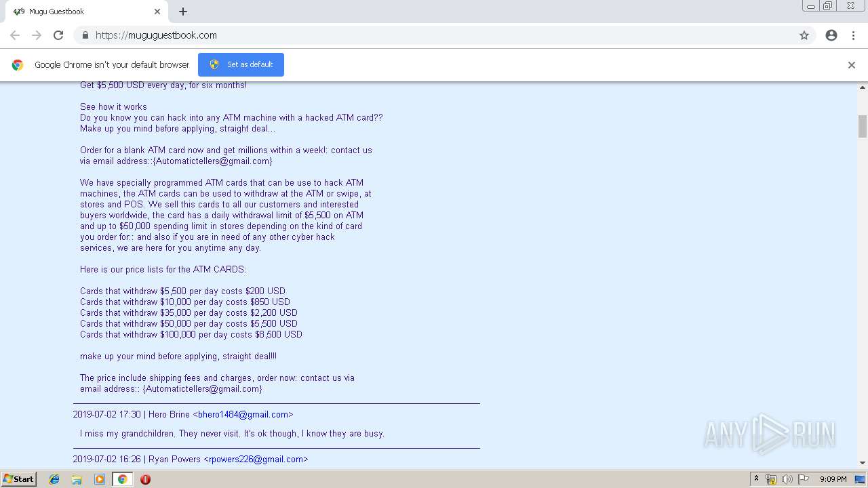Click the red Opera-style taskbar icon
Screen dimensions: 868x488
(145, 479)
